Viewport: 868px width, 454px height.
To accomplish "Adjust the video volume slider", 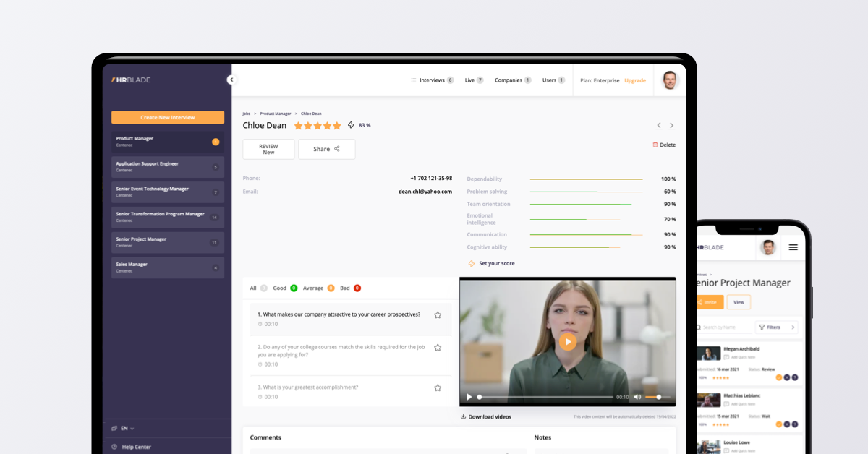I will [x=658, y=397].
